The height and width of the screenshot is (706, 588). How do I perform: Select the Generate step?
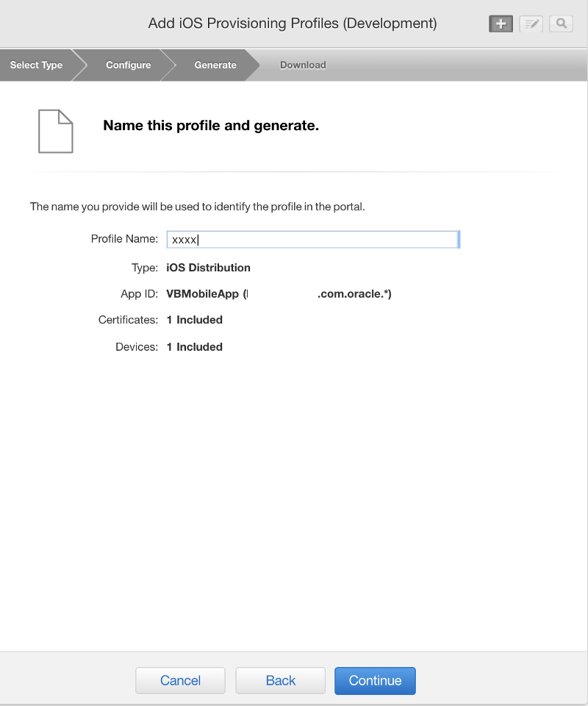[215, 65]
